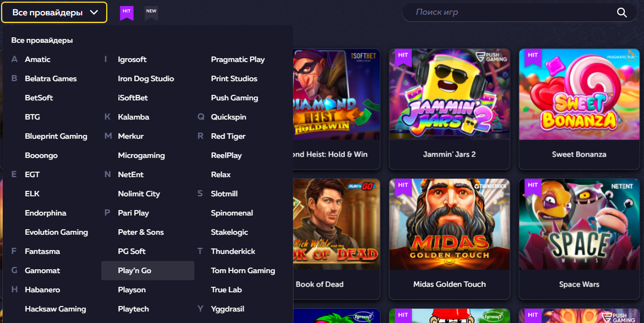Viewport: 644px width, 323px height.
Task: Choose Iron Dog Studio provider
Action: pyautogui.click(x=146, y=78)
